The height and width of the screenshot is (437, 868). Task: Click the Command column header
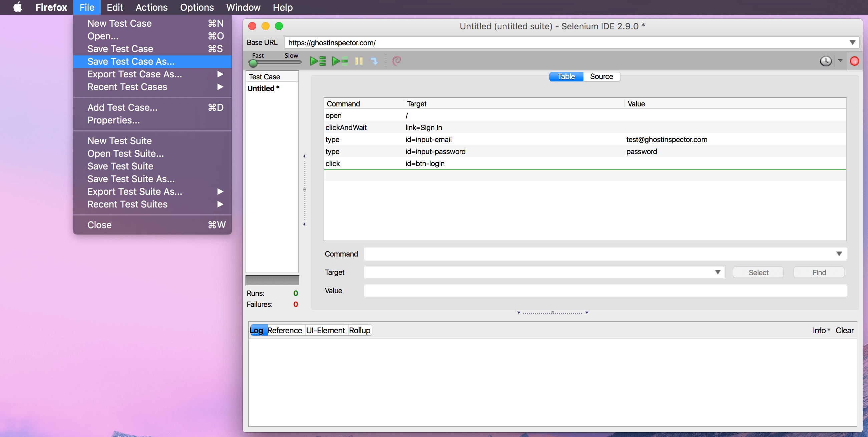click(364, 104)
